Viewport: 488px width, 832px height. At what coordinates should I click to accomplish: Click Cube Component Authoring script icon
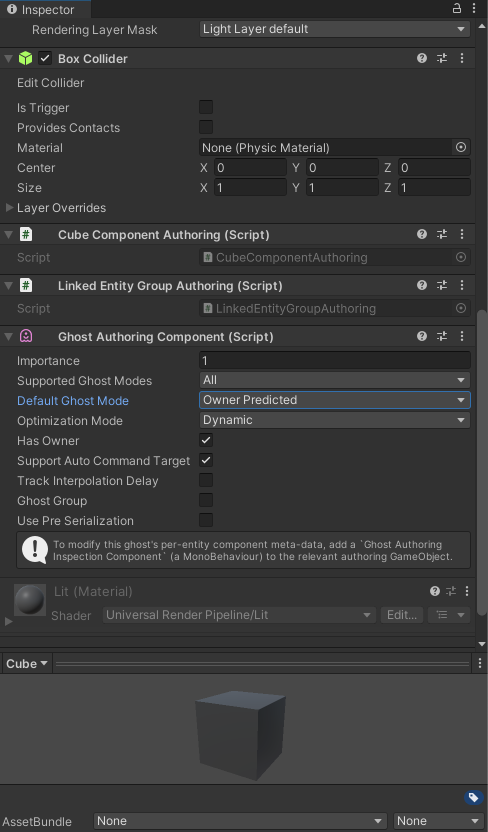coord(25,235)
